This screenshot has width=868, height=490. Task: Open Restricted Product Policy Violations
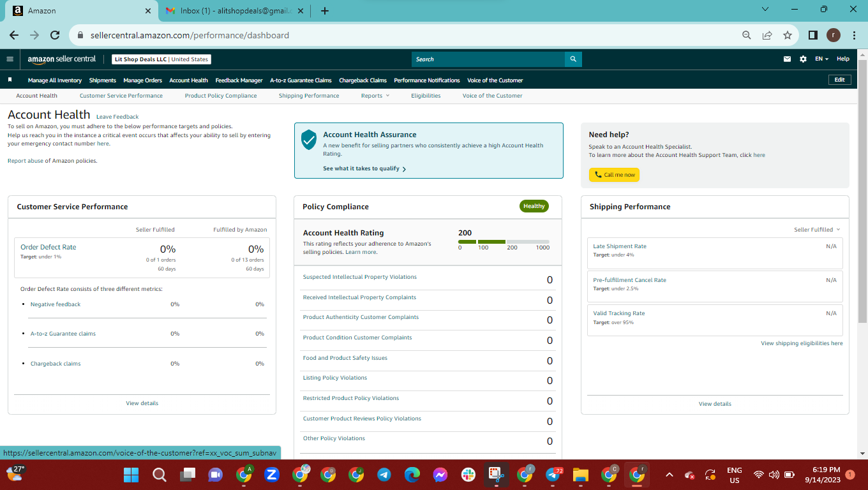click(x=351, y=398)
